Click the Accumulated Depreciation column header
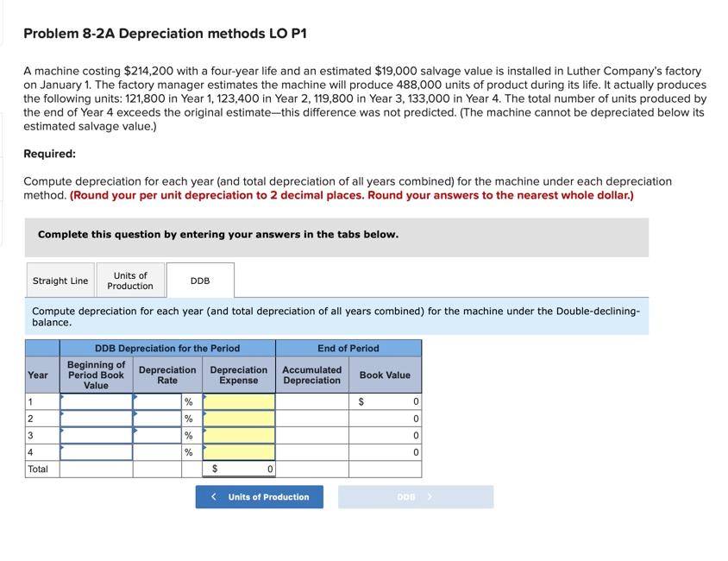This screenshot has width=728, height=561. coord(312,375)
